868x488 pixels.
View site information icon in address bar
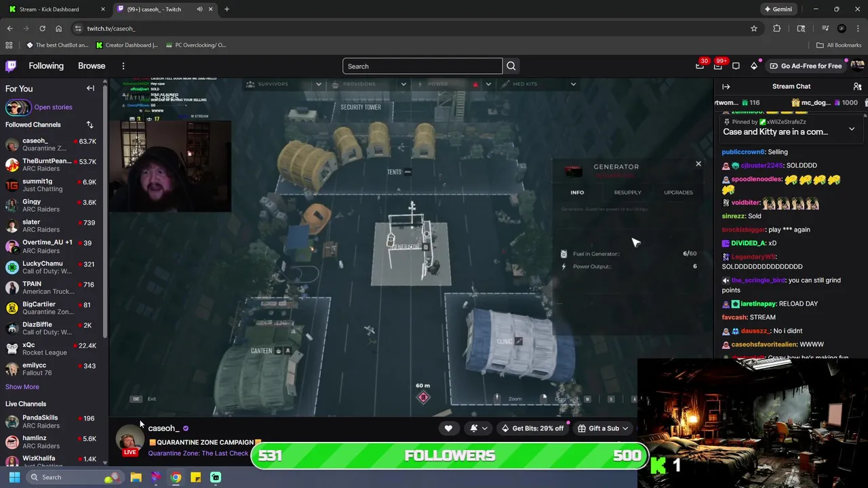click(79, 28)
